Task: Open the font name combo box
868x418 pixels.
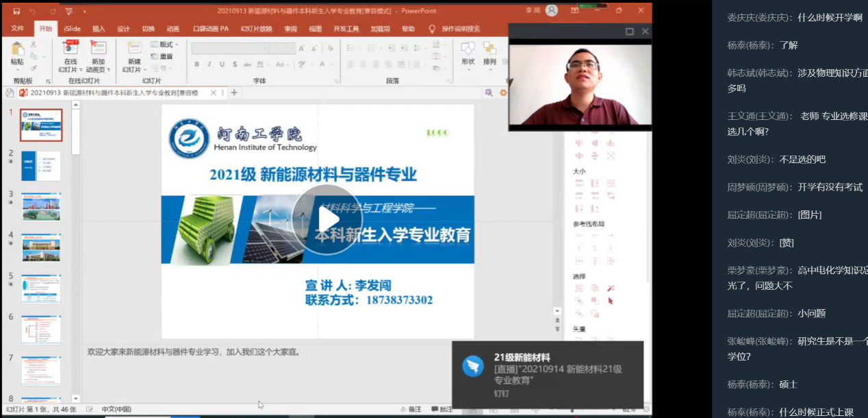Action: (243, 48)
